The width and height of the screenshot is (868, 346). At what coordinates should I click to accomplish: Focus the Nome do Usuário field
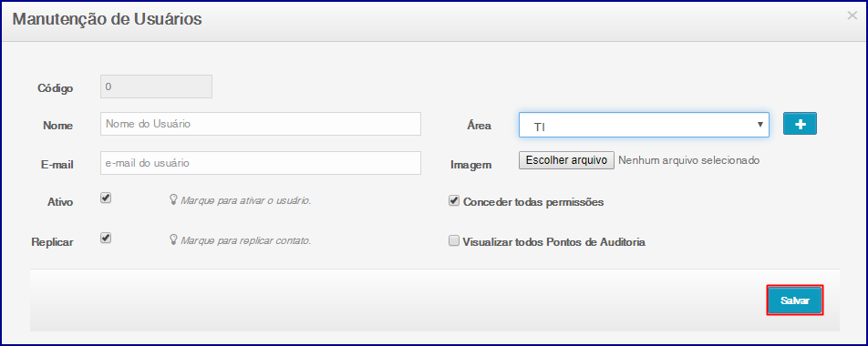pyautogui.click(x=261, y=124)
